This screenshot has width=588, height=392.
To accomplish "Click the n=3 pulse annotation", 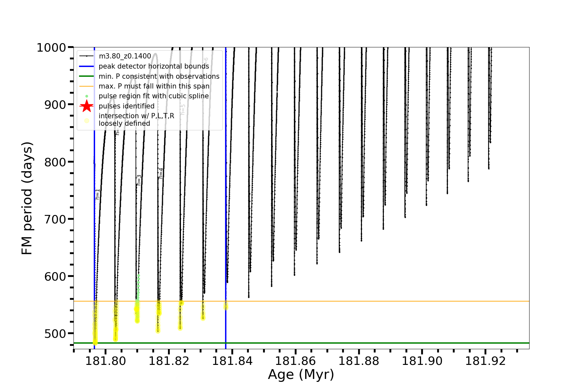I will coord(139,180).
